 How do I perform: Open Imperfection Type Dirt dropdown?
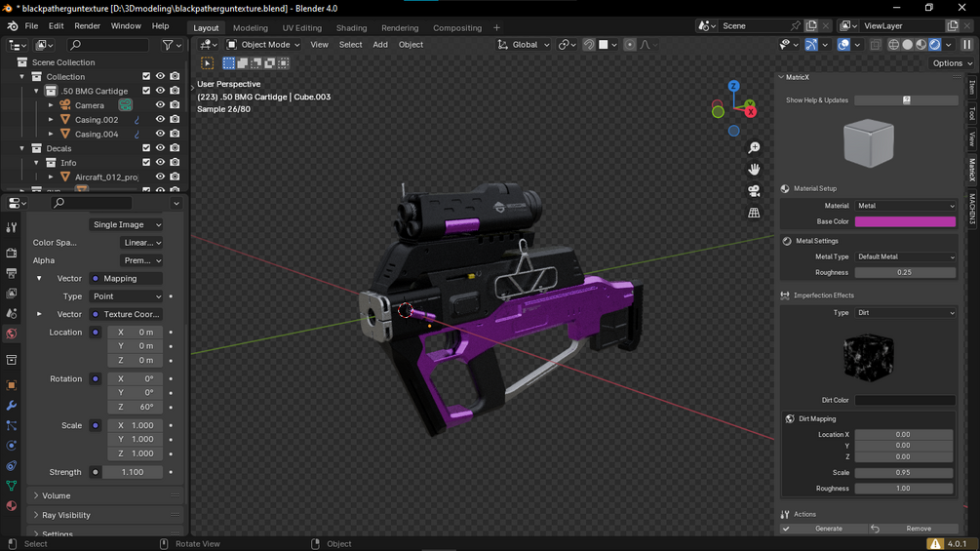coord(906,313)
